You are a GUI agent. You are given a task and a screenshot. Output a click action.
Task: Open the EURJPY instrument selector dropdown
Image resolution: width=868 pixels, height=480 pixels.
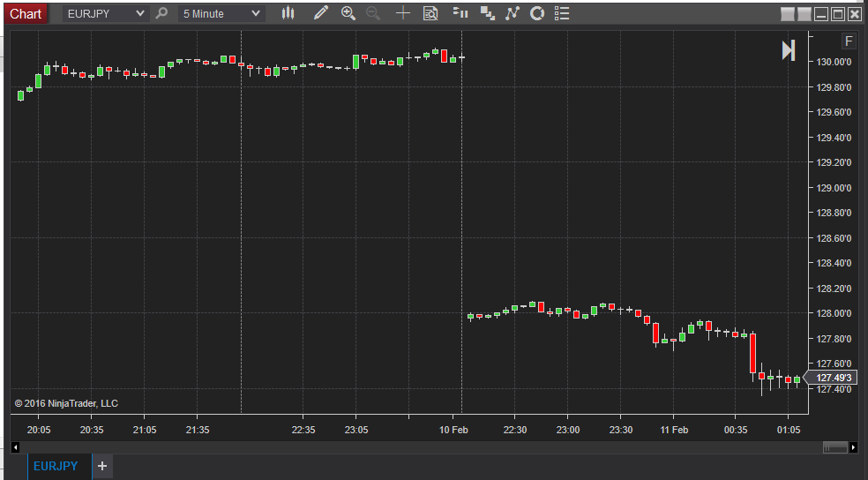pos(105,14)
